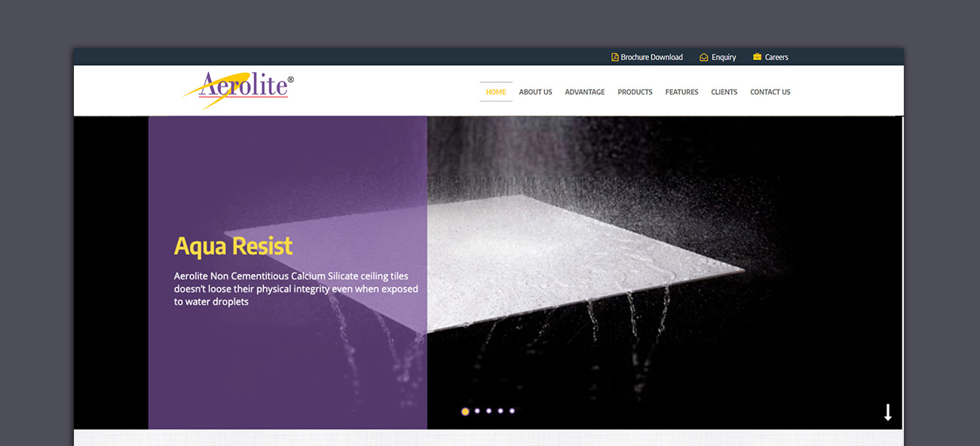
Task: Switch to the second slide dot
Action: [477, 411]
